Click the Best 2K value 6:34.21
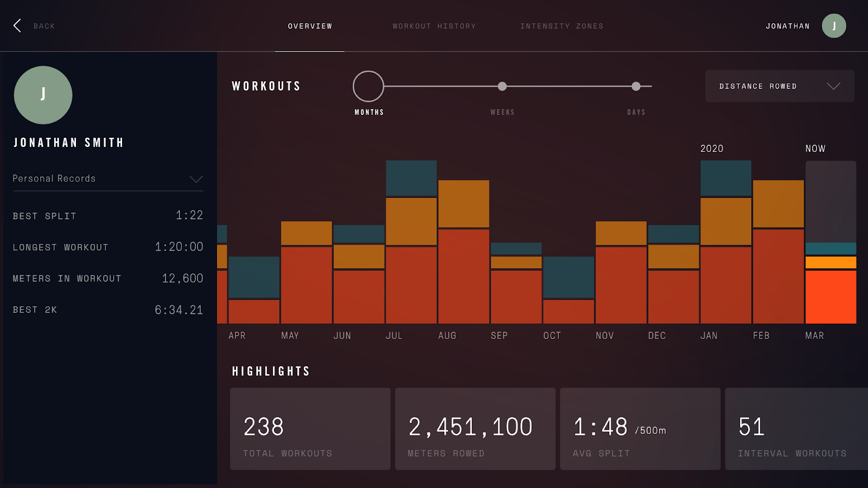This screenshot has width=868, height=488. click(x=179, y=310)
